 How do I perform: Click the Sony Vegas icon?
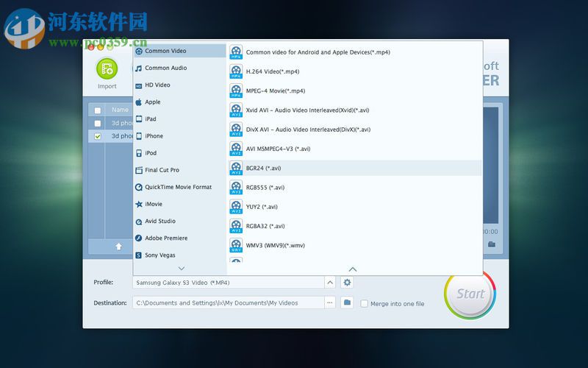point(139,255)
